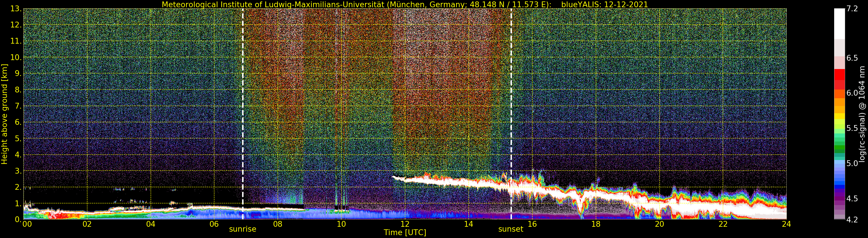Click the time axis tick label 18
This screenshot has width=868, height=238.
coord(596,224)
